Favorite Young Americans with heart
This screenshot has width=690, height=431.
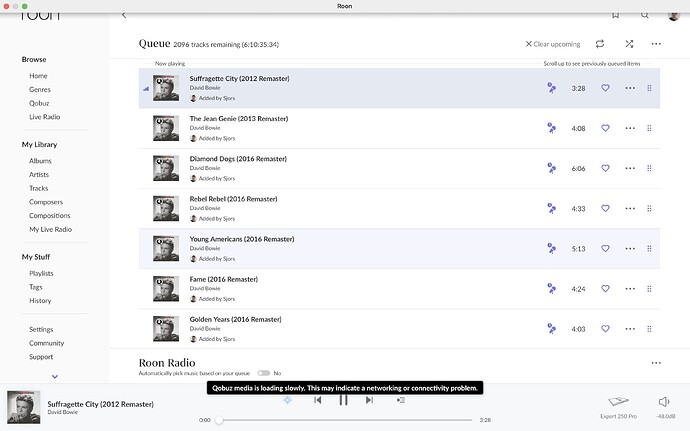(x=606, y=248)
